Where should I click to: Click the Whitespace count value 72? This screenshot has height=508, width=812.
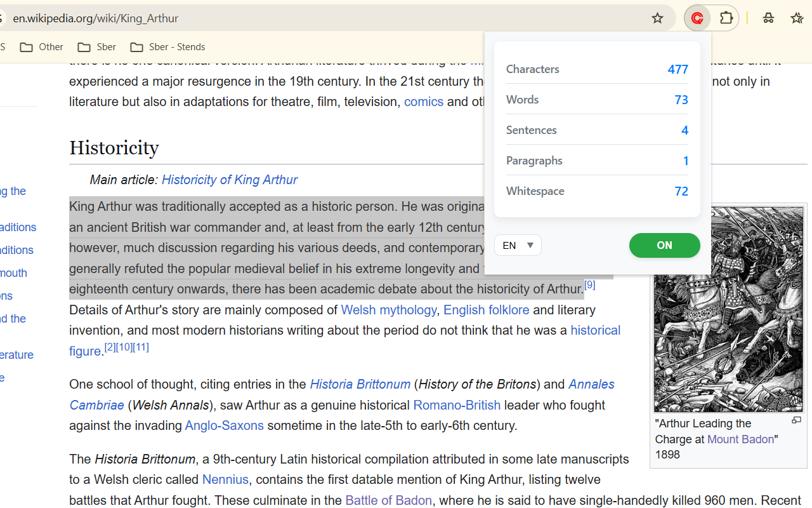[681, 191]
